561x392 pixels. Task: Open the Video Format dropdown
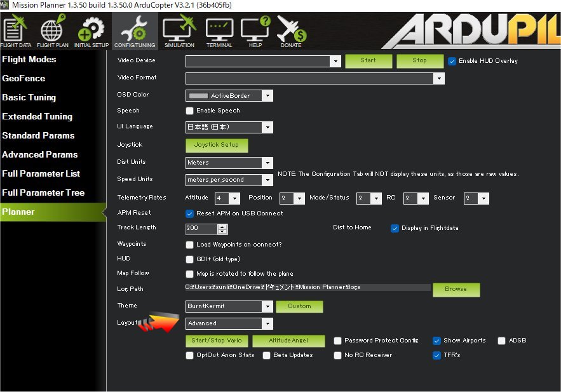point(439,78)
